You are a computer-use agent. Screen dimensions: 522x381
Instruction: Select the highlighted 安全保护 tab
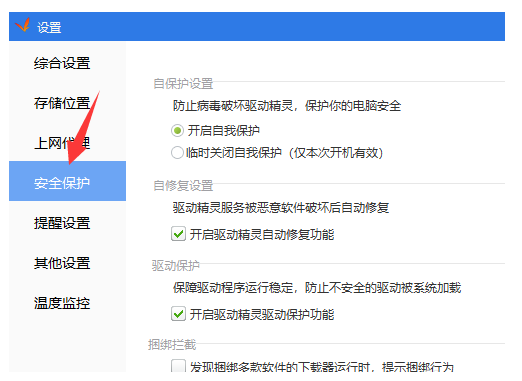pos(67,181)
